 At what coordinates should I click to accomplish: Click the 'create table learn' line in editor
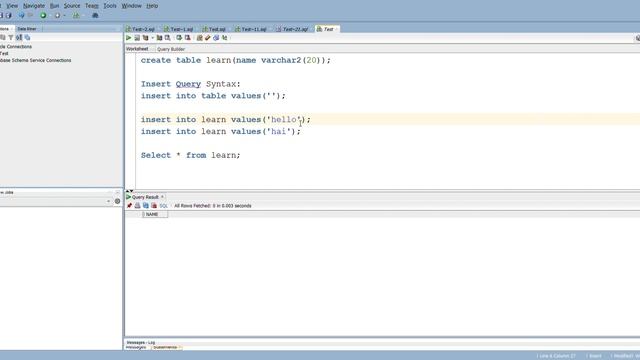pyautogui.click(x=236, y=60)
